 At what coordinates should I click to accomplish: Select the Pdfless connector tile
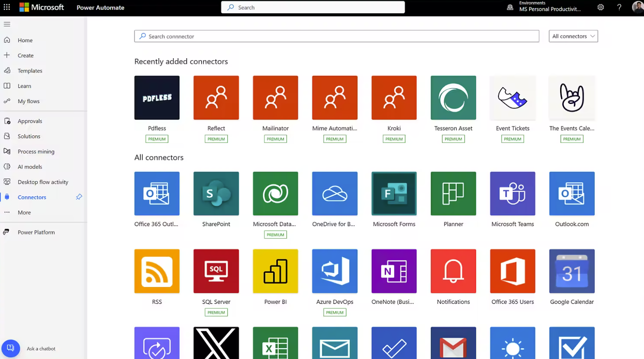click(x=157, y=98)
